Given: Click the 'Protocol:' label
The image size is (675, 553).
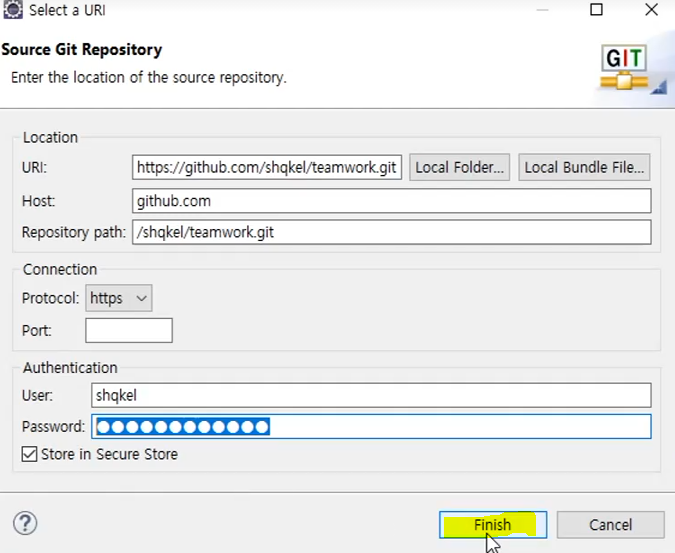Looking at the screenshot, I should (x=50, y=298).
